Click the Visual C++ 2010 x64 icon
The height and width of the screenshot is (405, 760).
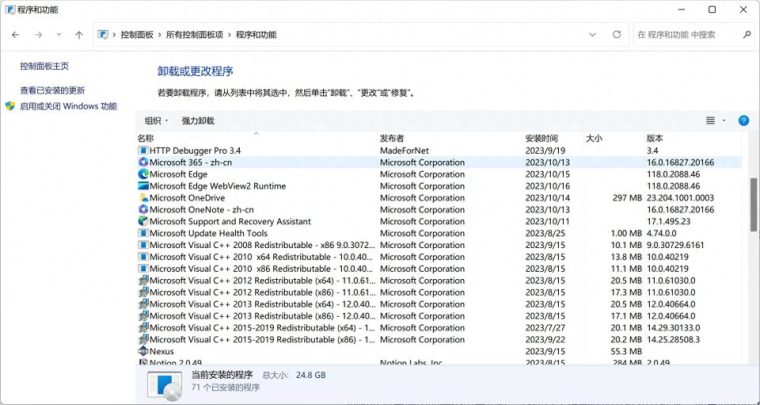coord(143,257)
